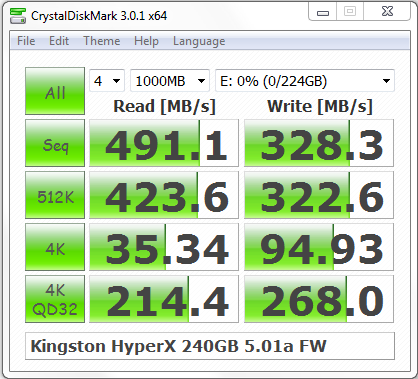The width and height of the screenshot is (418, 379).
Task: Select the 4K QD32 write result 268.0
Action: click(x=319, y=299)
